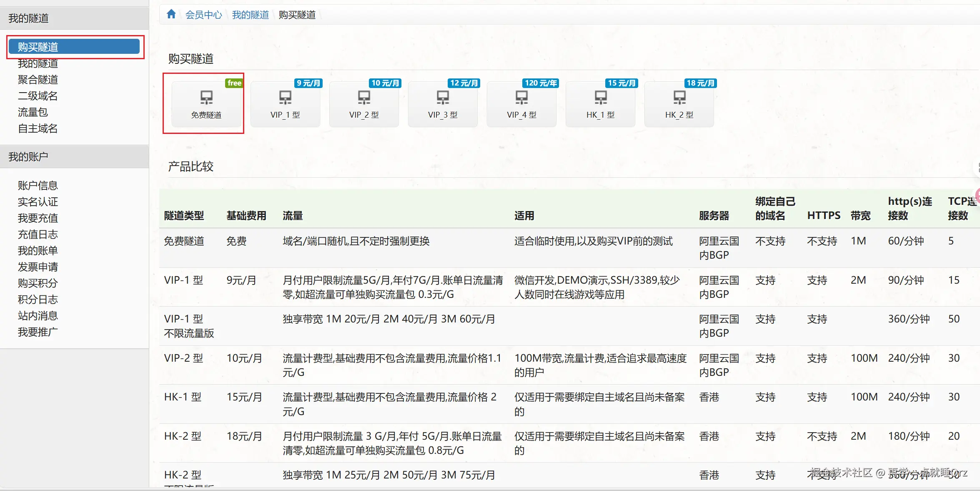Viewport: 980px width, 491px height.
Task: Choose the VIP_2 型 tunnel icon
Action: point(364,103)
